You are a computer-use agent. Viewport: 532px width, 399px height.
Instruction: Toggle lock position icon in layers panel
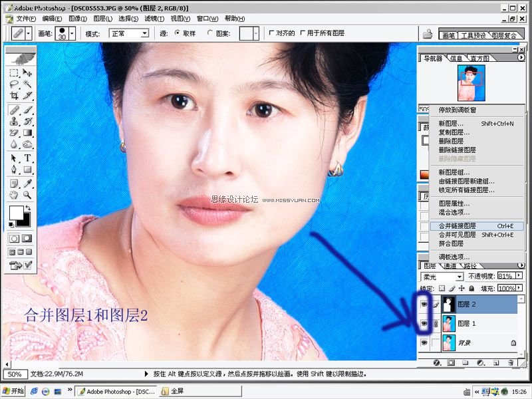(x=462, y=289)
